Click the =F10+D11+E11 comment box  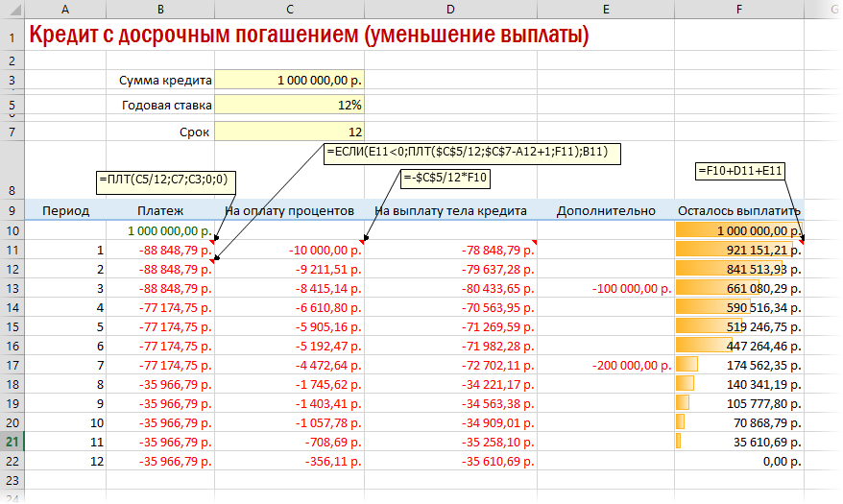click(742, 171)
